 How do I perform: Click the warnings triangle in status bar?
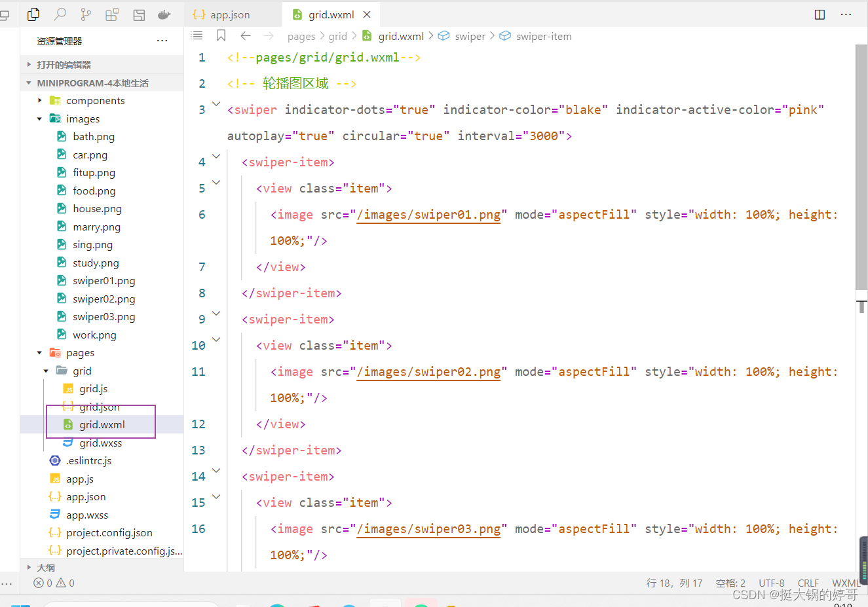[65, 583]
